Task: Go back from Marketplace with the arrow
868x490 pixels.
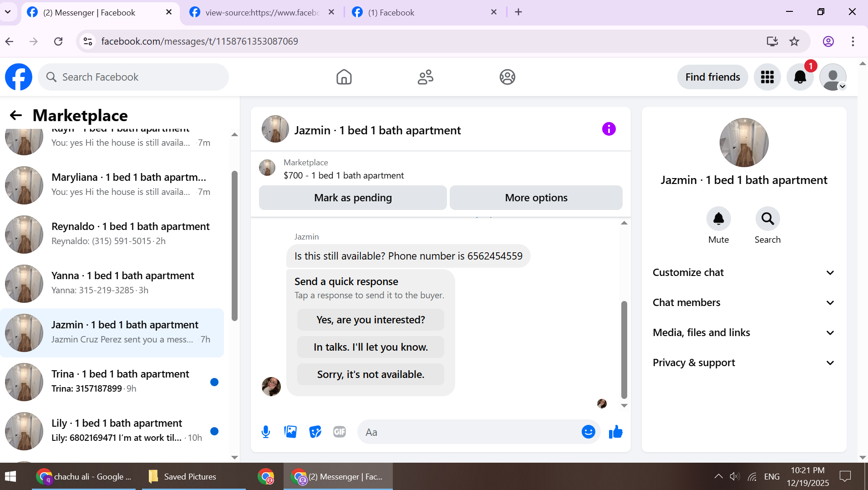Action: (16, 115)
